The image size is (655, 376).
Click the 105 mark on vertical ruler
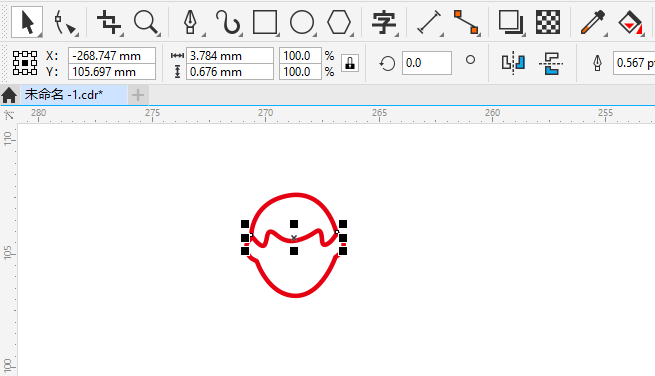coord(8,252)
